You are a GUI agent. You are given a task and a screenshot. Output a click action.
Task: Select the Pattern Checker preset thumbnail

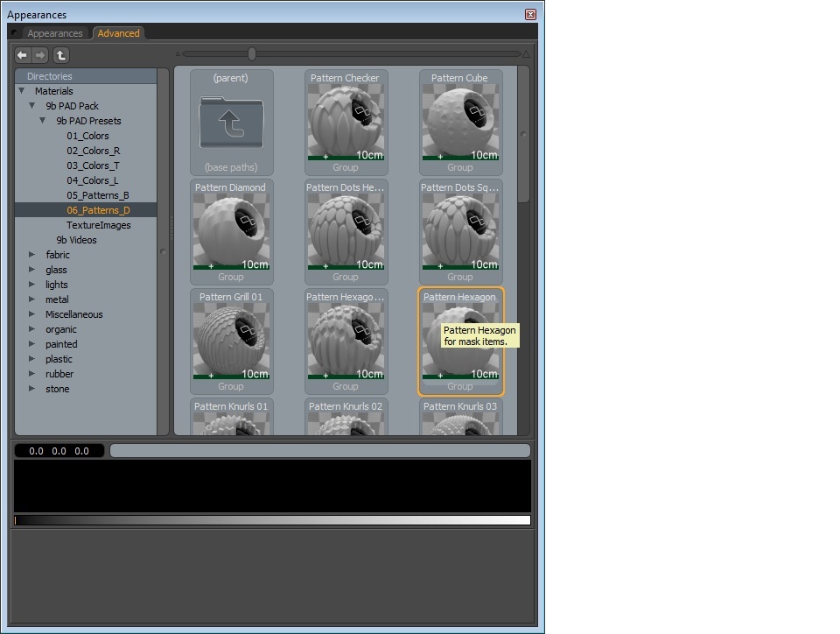(346, 123)
